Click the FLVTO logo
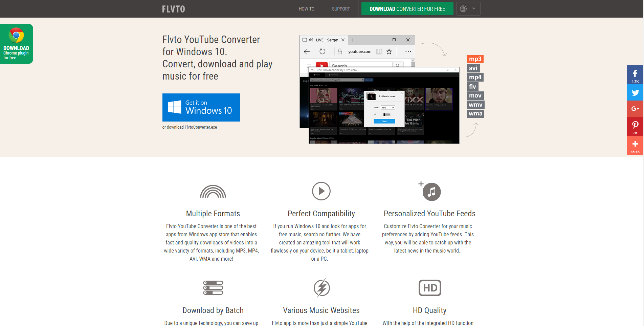This screenshot has width=644, height=326. click(173, 9)
